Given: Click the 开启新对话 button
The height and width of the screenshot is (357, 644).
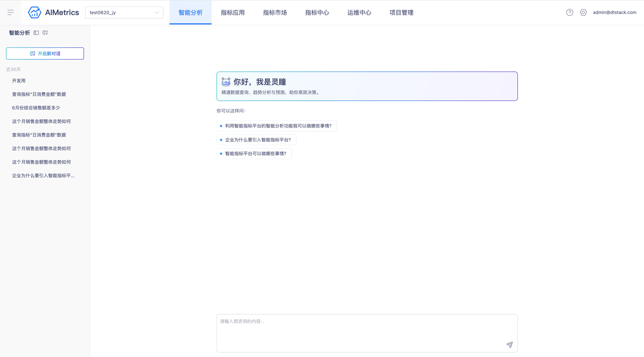Looking at the screenshot, I should [45, 53].
